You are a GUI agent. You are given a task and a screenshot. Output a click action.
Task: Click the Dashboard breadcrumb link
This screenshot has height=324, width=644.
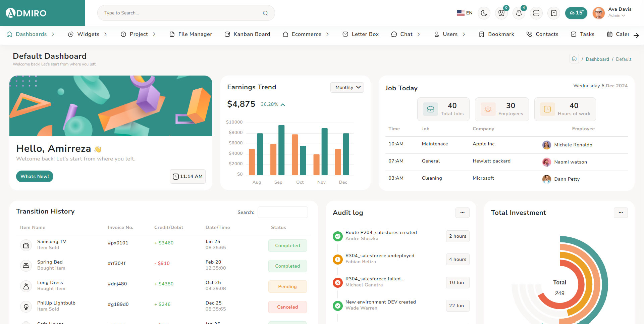pos(597,59)
